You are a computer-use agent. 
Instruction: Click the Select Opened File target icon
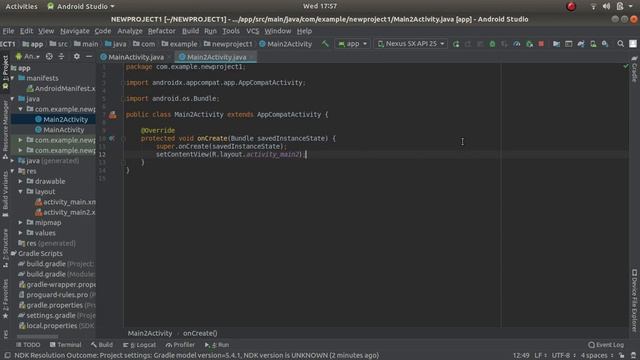point(49,57)
